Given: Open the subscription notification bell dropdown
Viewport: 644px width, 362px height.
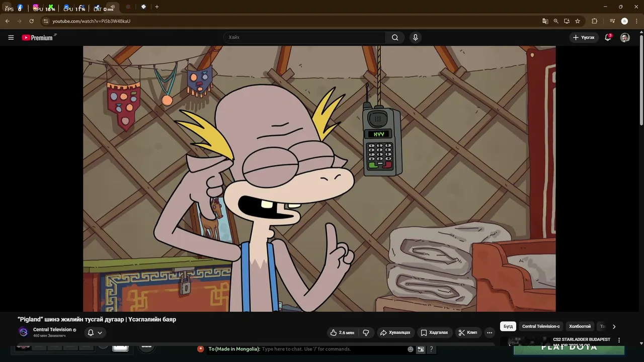Looking at the screenshot, I should 95,332.
